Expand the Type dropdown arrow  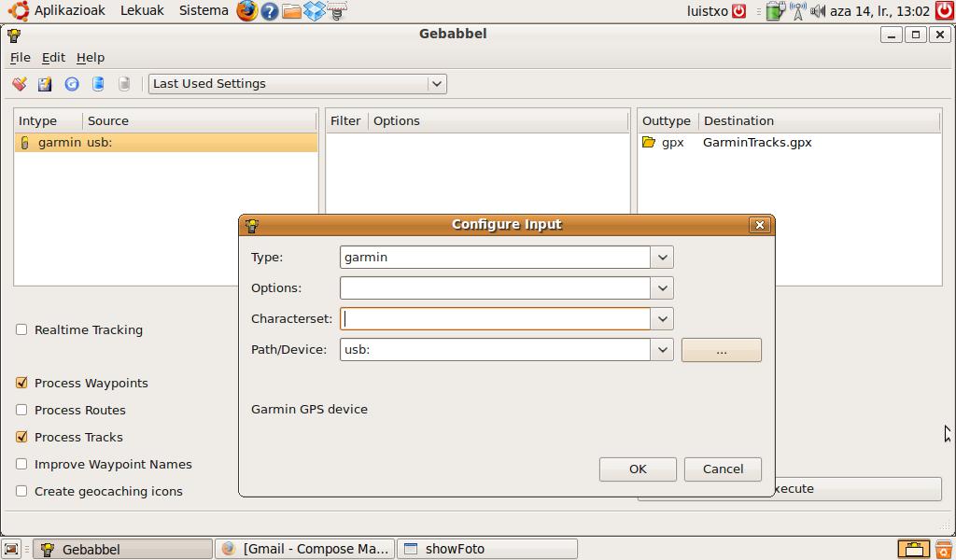pyautogui.click(x=662, y=258)
